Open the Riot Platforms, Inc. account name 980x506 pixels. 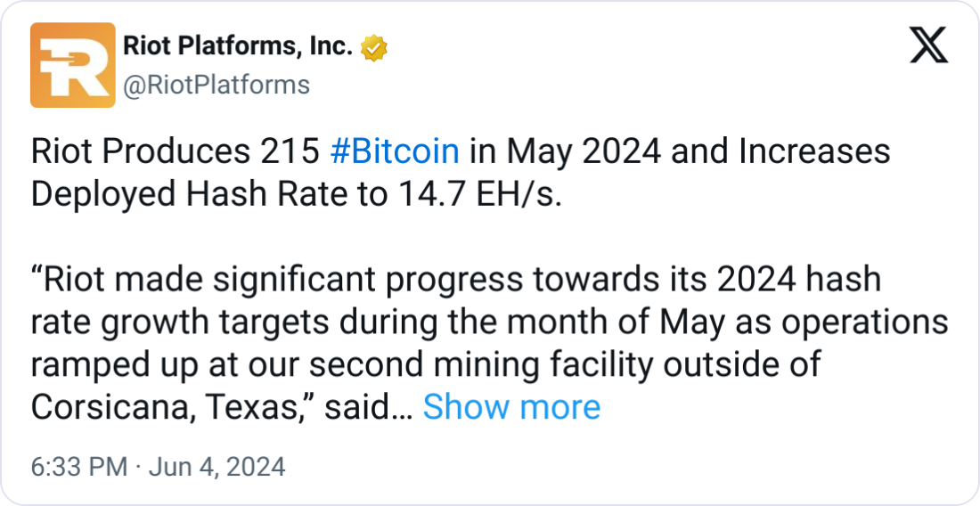click(x=238, y=46)
